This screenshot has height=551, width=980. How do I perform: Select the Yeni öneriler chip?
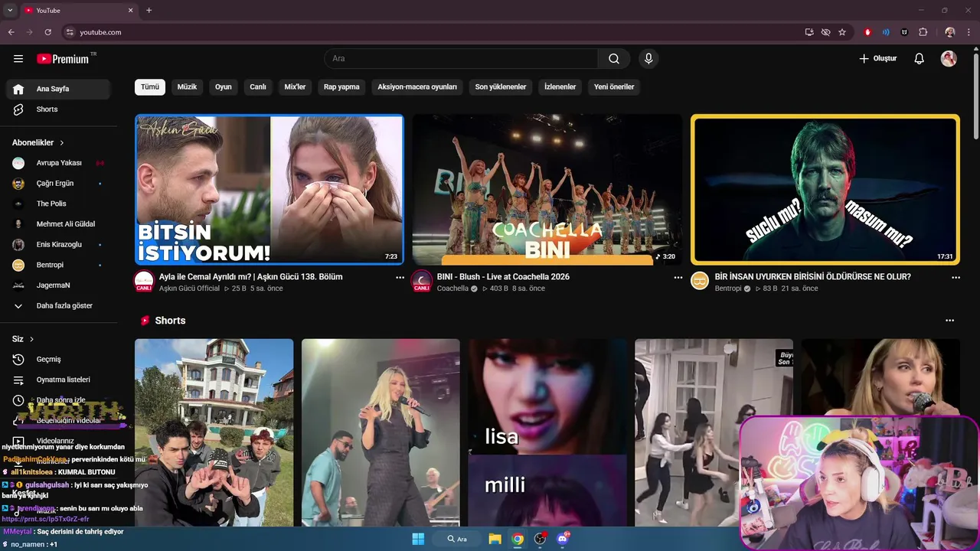[x=614, y=86]
